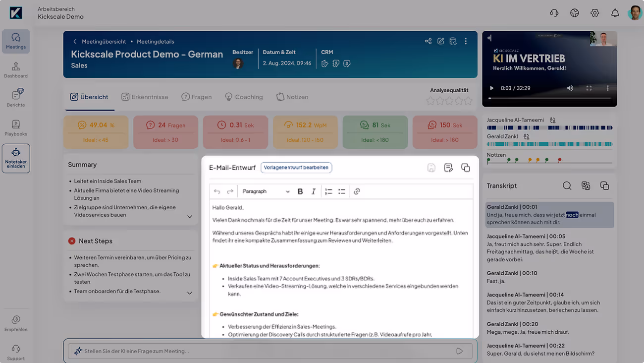Enter video fullscreen mode
Viewport: 644px width, 363px height.
coord(589,88)
